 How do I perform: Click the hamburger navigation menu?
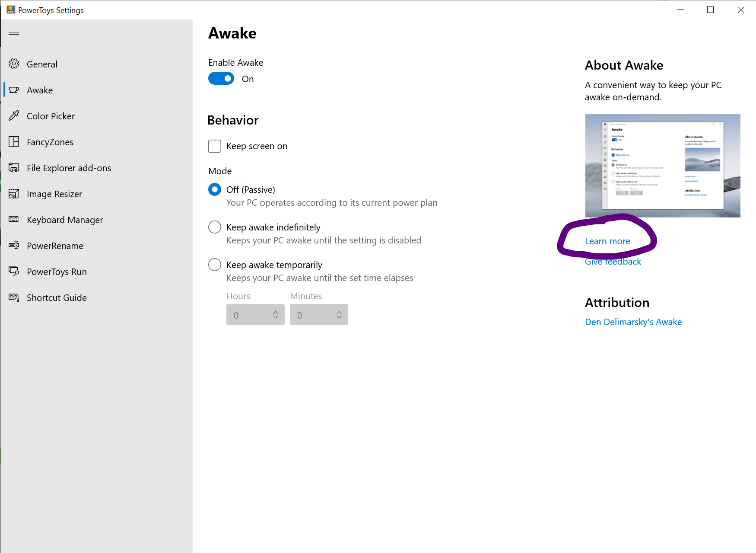coord(14,32)
